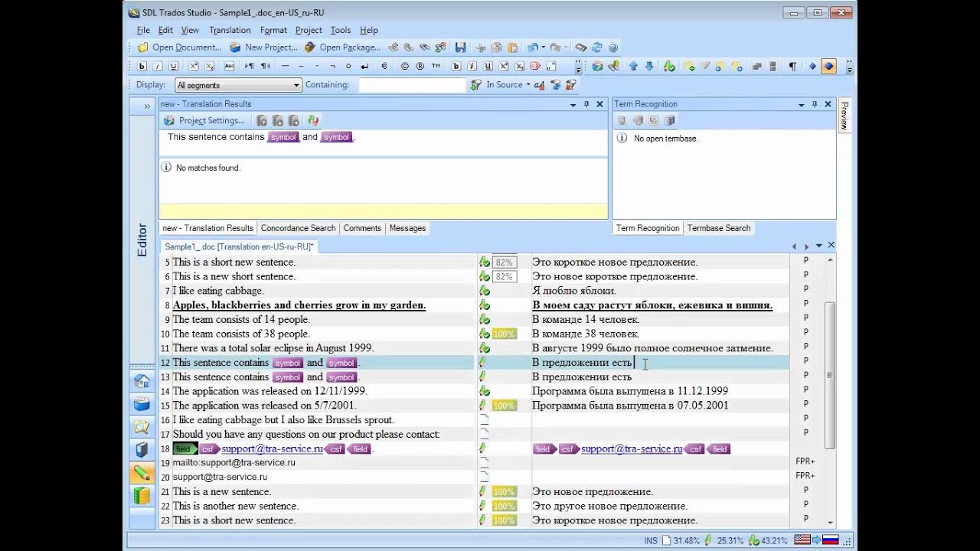Click the Home icon in the sidebar
Screen dimensions: 980x551
tap(142, 380)
